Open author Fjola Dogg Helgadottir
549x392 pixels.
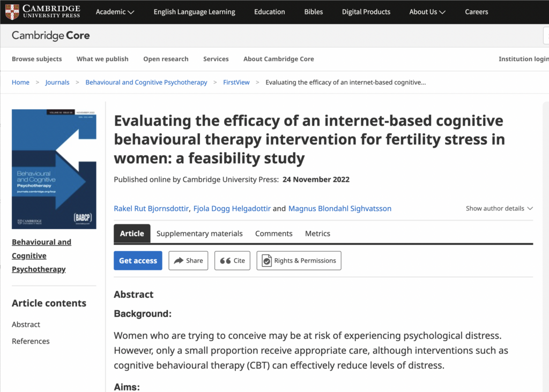pos(232,209)
